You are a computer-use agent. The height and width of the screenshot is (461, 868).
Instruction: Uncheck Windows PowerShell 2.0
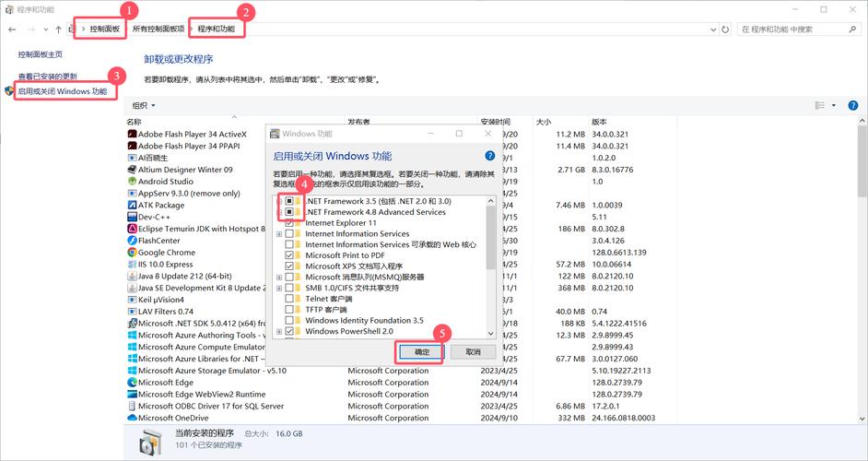click(x=289, y=331)
